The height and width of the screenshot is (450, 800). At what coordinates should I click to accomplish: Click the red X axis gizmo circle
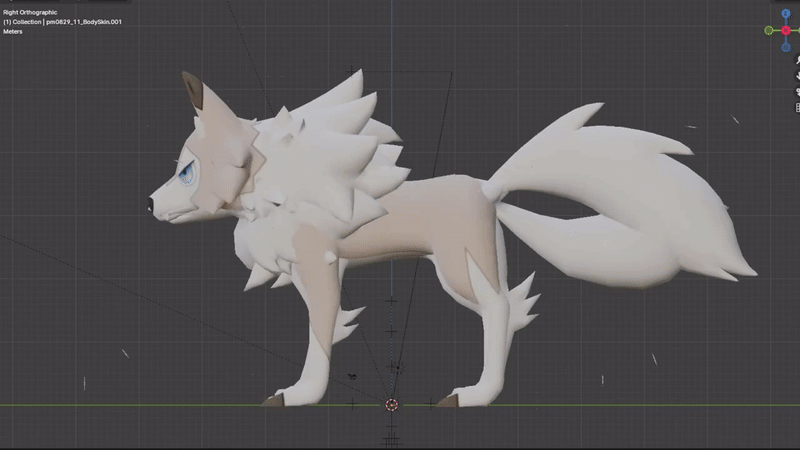[786, 30]
